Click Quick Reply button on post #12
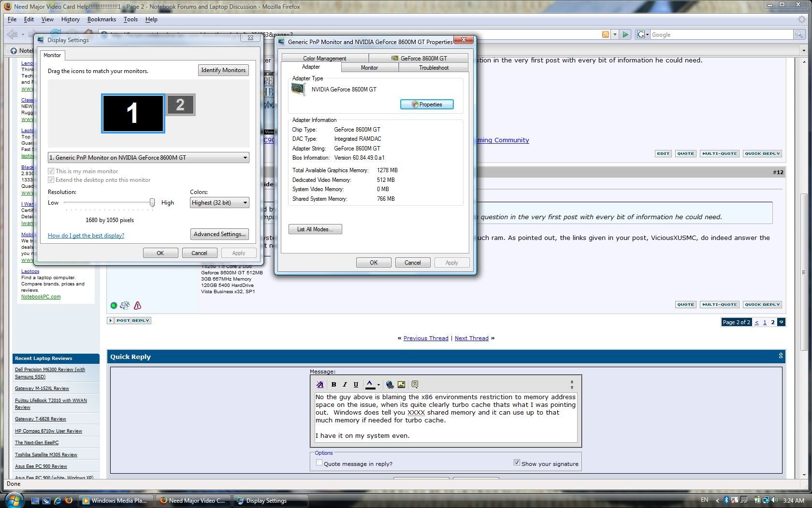This screenshot has width=812, height=508. click(x=762, y=305)
